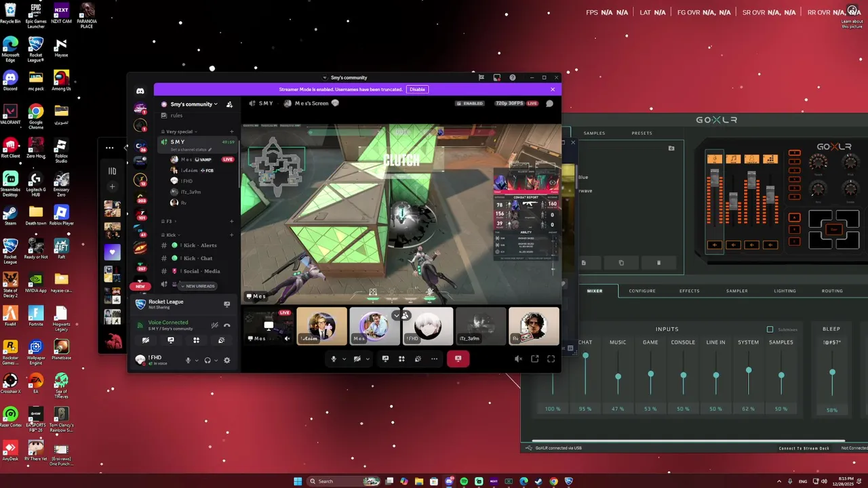
Task: Adjust GoXLR Bleep slider
Action: point(832,372)
